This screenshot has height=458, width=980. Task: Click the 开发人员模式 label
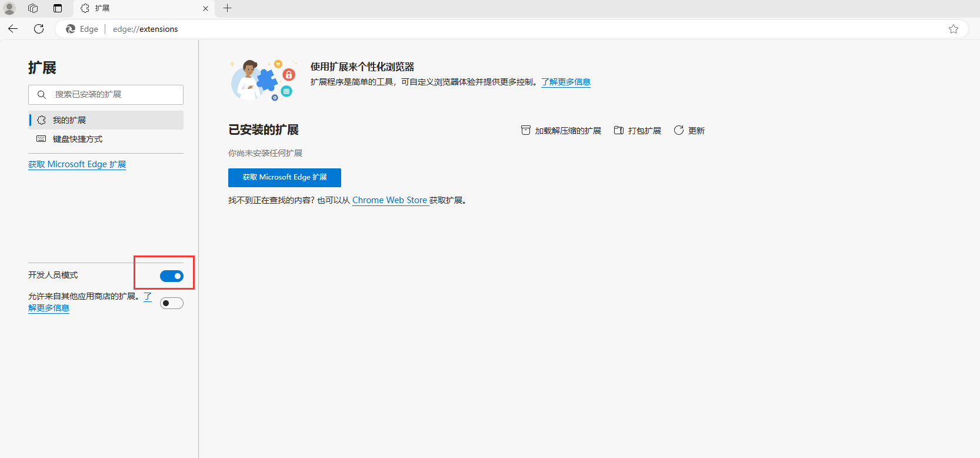53,275
